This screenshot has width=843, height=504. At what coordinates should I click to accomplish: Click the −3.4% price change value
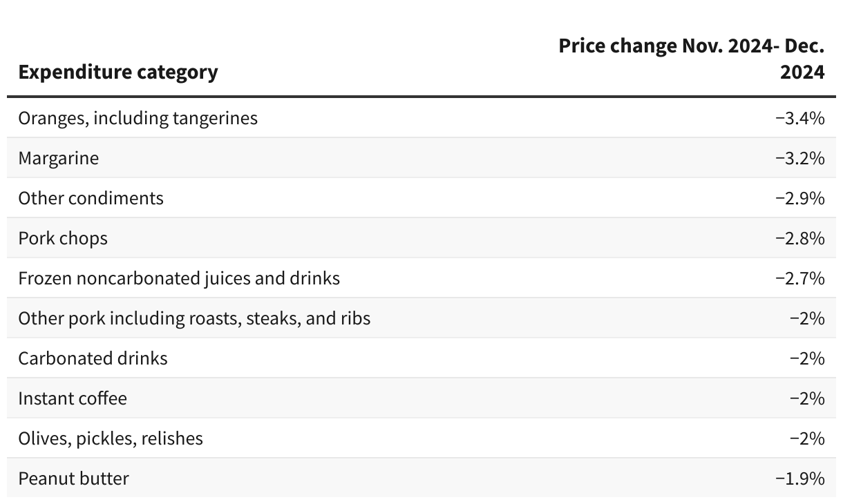(800, 118)
